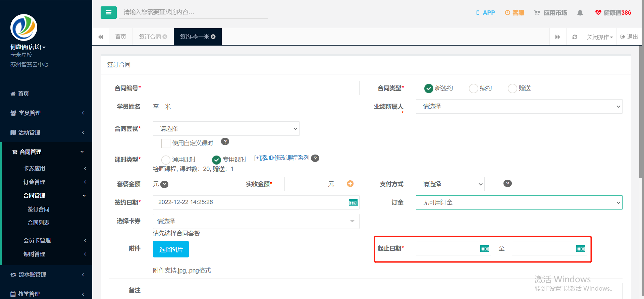Click orange plus icon beside 实收金额
Viewport: 644px width, 299px height.
pyautogui.click(x=350, y=183)
